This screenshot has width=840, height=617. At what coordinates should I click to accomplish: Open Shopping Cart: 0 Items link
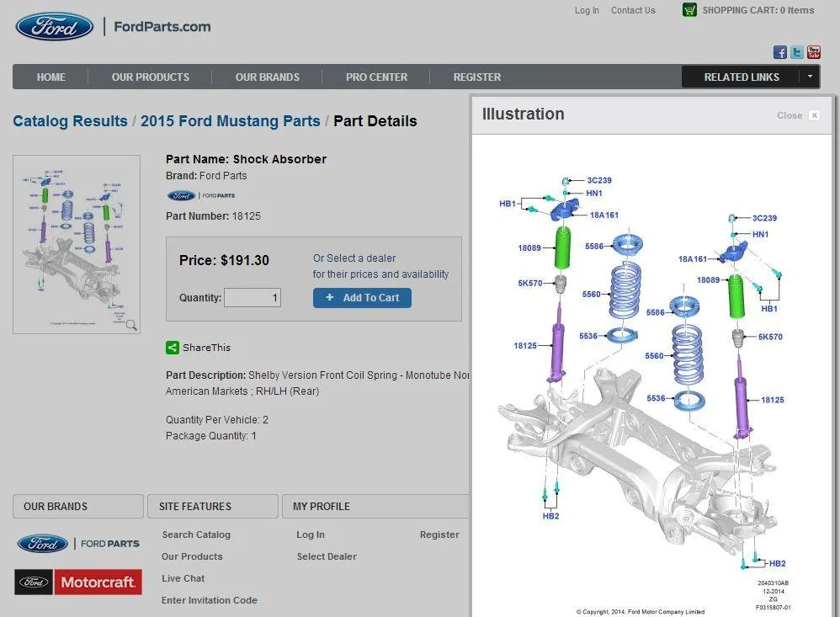[758, 10]
